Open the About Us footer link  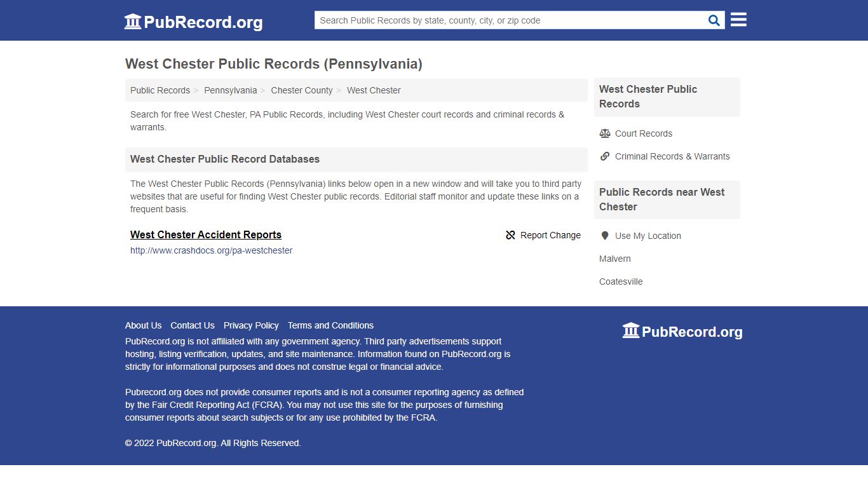tap(144, 325)
